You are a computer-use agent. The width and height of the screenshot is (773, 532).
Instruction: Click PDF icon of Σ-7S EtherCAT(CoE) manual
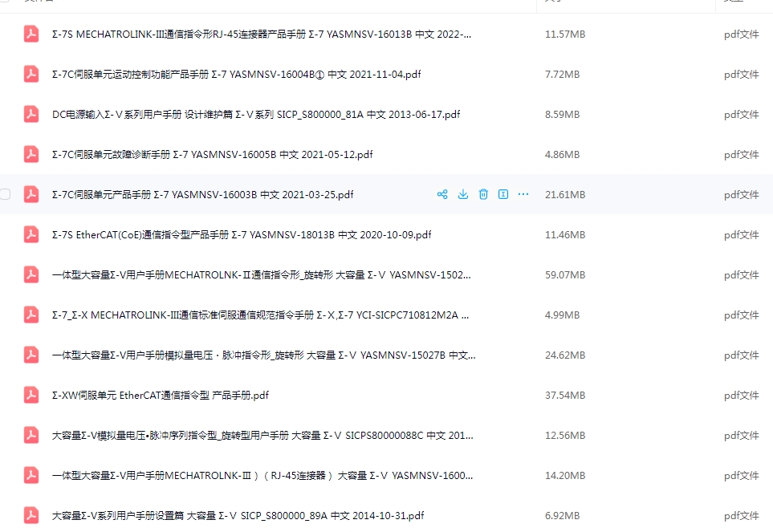[31, 234]
